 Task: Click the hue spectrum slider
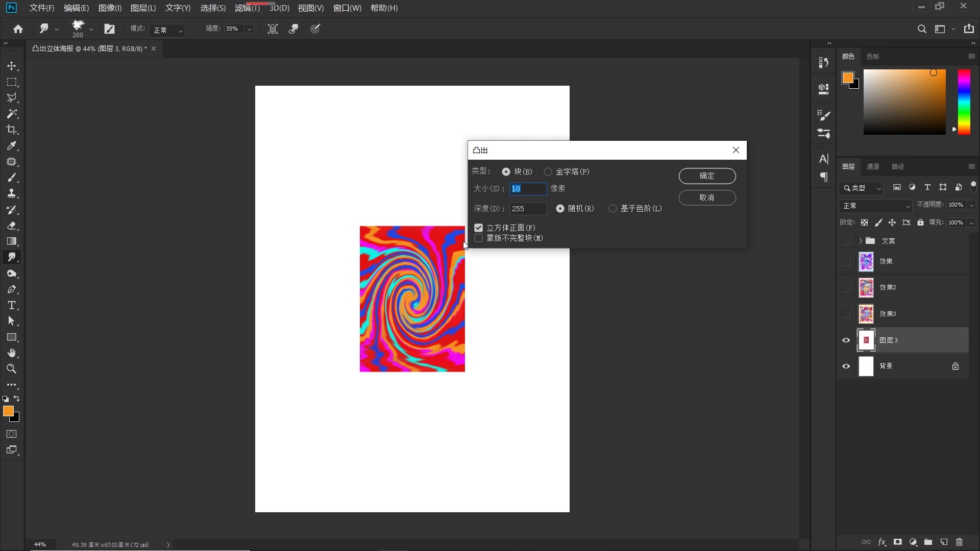(964, 102)
